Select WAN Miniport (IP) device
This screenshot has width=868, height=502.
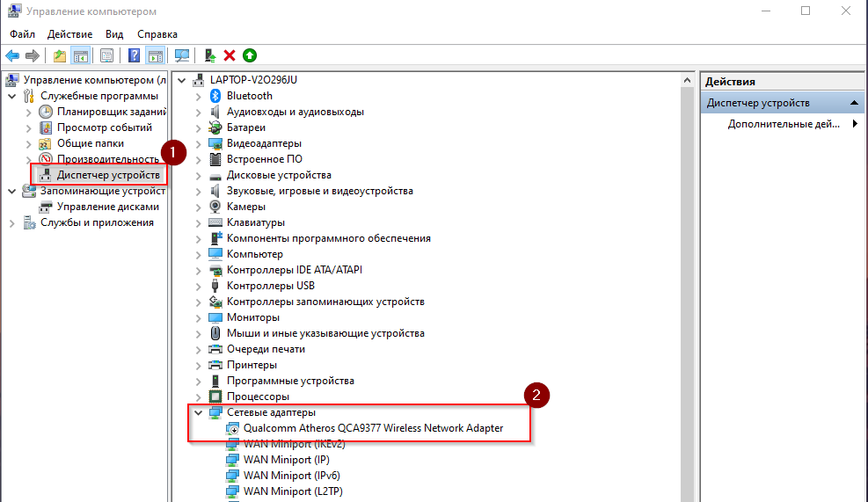pyautogui.click(x=286, y=460)
